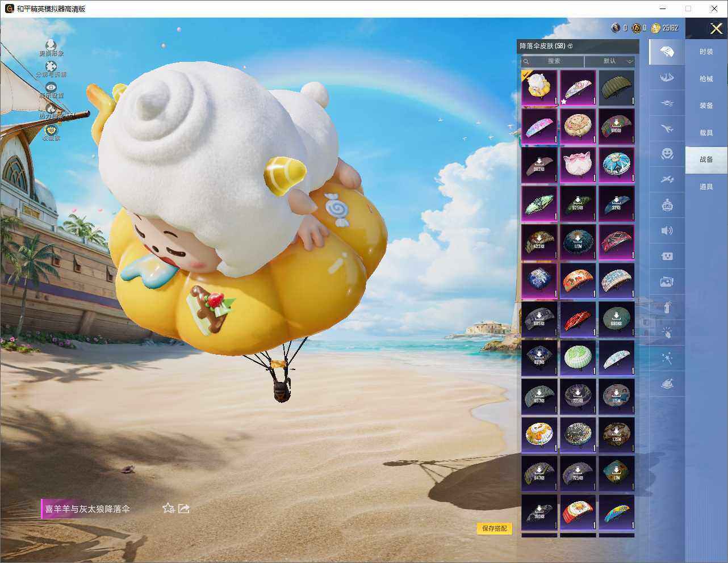Select the red web-patterned parachute thumbnail
This screenshot has height=563, width=728.
tap(617, 242)
